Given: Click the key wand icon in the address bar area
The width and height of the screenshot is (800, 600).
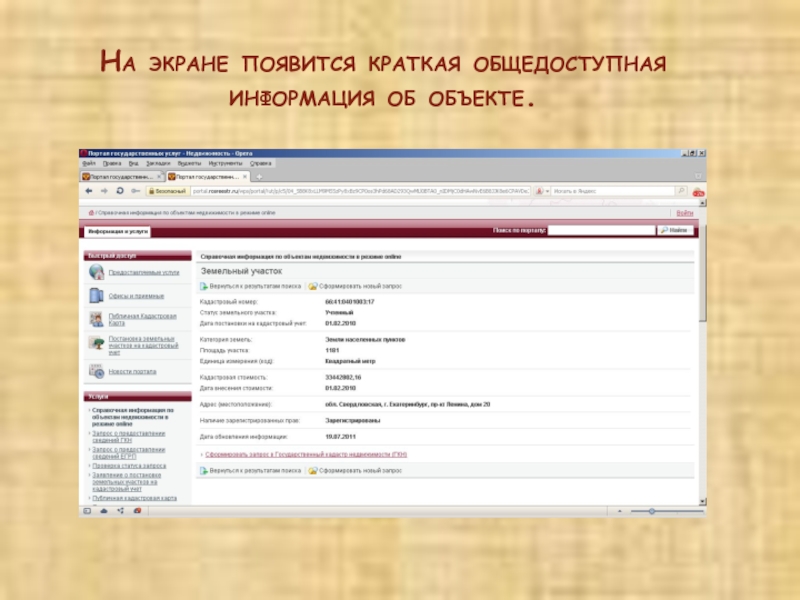Looking at the screenshot, I should 135,191.
